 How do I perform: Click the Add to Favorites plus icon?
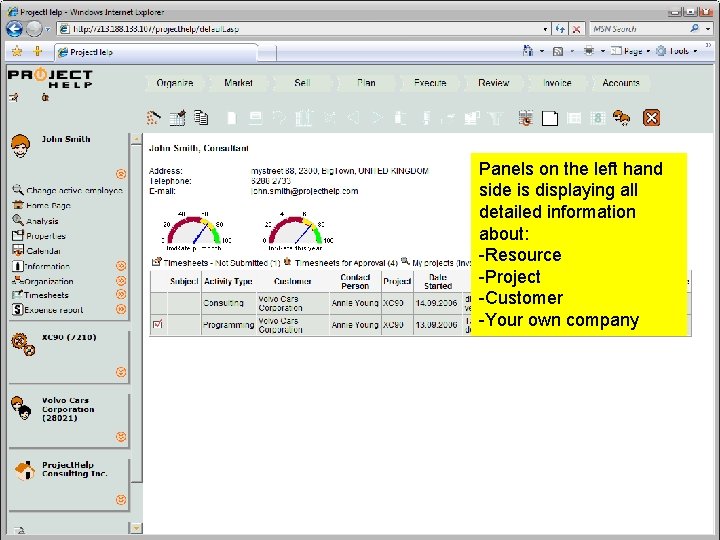coord(38,51)
